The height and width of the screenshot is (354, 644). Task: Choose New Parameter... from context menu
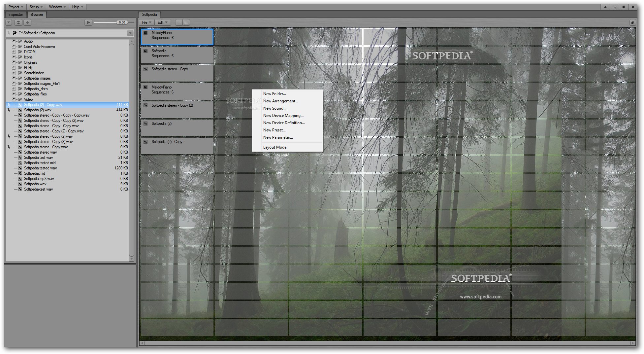(x=287, y=137)
